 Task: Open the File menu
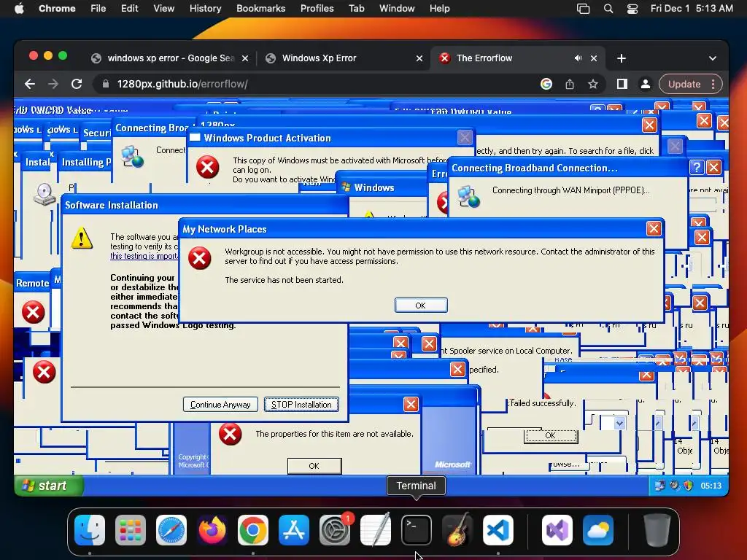point(98,9)
